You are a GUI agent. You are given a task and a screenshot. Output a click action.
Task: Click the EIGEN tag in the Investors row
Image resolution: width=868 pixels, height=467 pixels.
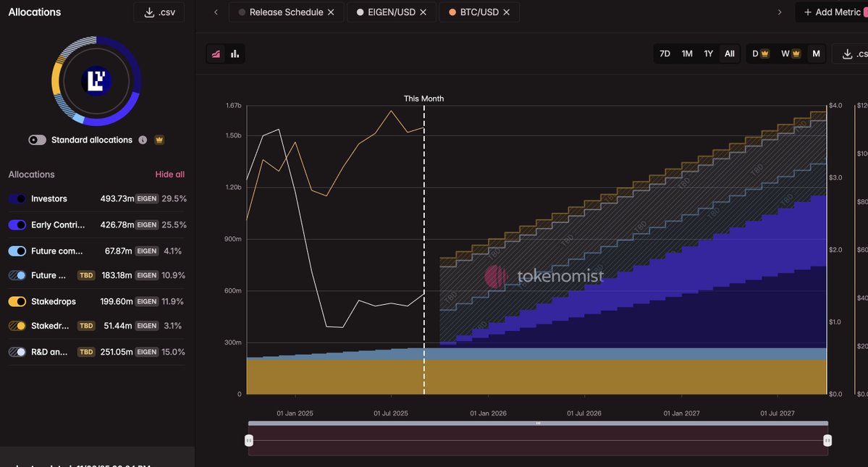point(147,198)
